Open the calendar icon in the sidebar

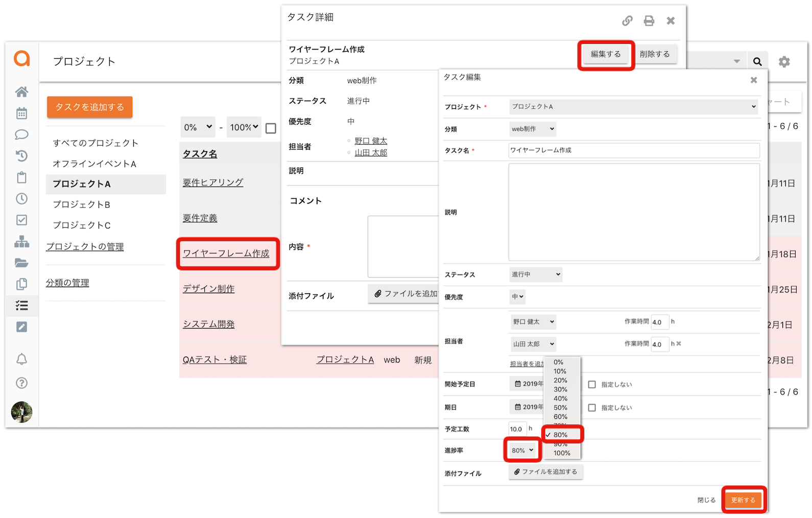[21, 113]
